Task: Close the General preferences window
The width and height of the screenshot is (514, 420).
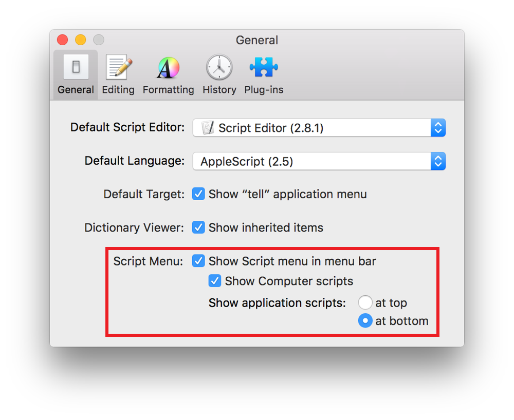Action: coord(63,40)
